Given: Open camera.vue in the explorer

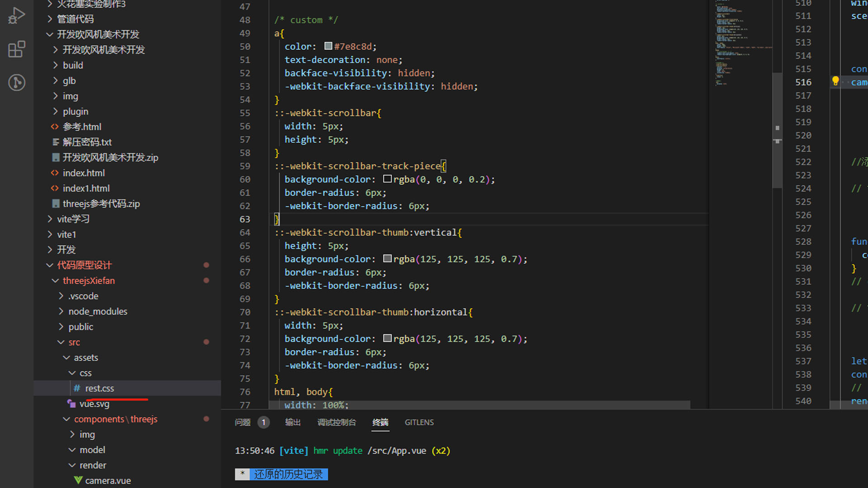Looking at the screenshot, I should point(127,480).
